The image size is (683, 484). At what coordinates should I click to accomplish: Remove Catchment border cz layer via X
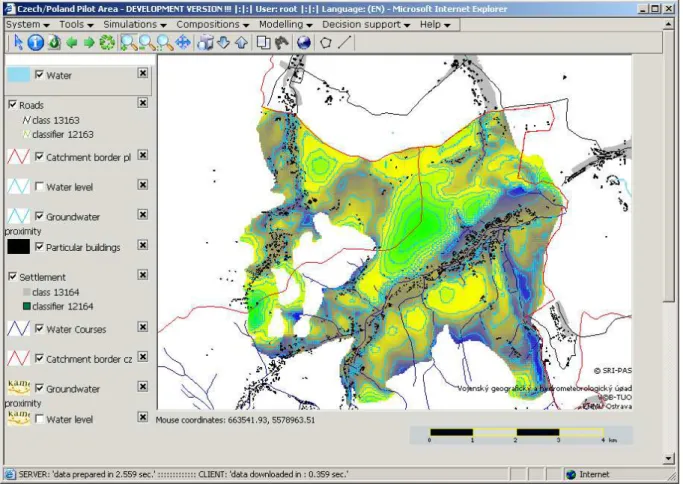[143, 356]
